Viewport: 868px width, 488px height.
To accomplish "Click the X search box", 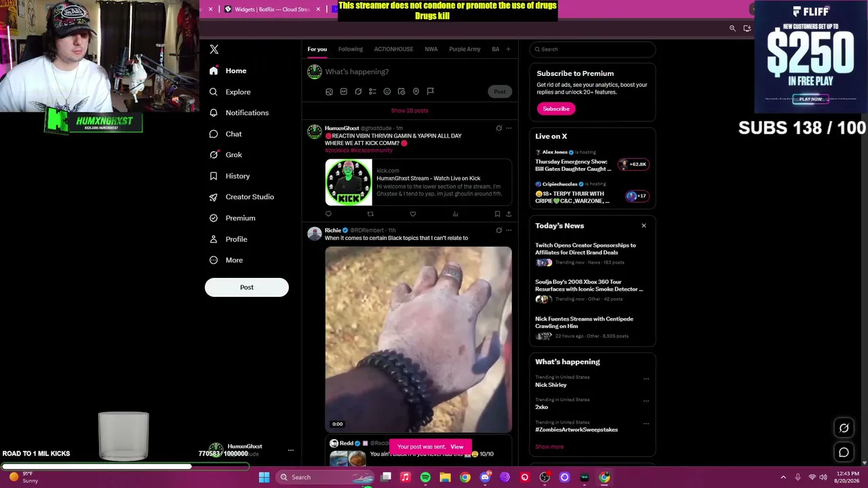I will [x=593, y=49].
